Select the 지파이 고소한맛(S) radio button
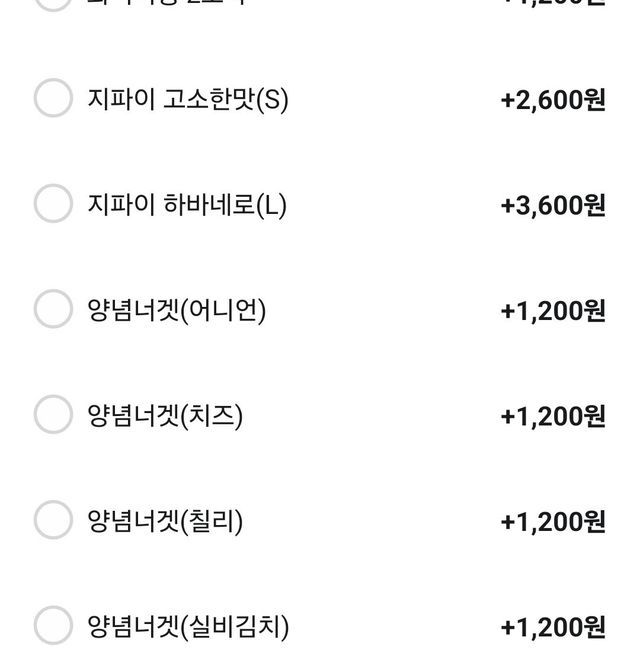 (53, 99)
